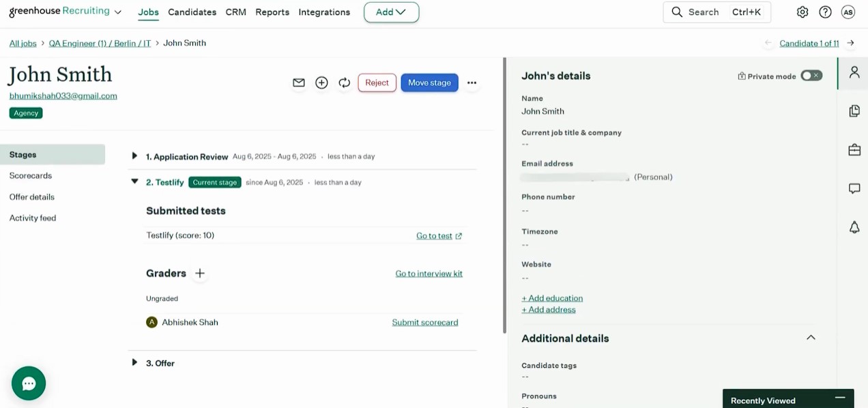Click the Move stage button
The image size is (868, 408).
click(x=429, y=83)
